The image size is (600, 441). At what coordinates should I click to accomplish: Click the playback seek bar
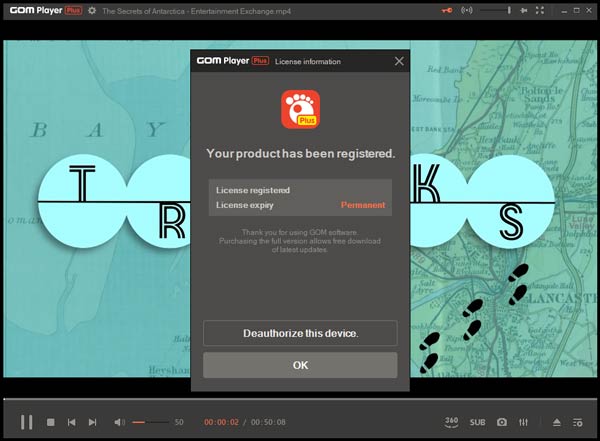(300, 399)
